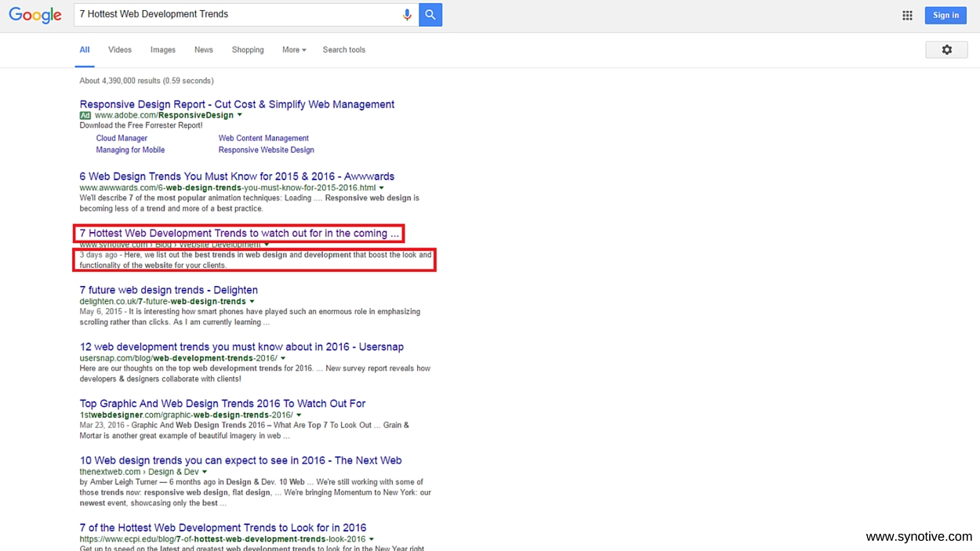Screen dimensions: 980x551
Task: Expand arrow beside 1stwebdesigner.com URL
Action: point(299,415)
